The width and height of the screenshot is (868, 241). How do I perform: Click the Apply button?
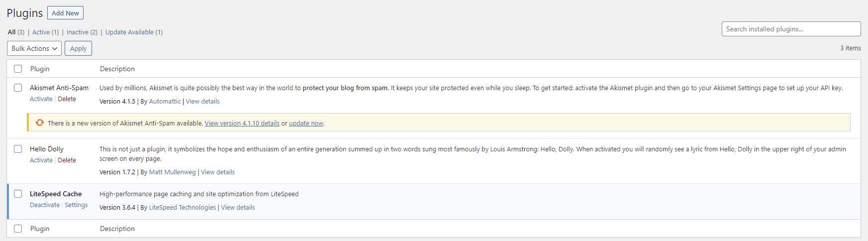tap(78, 48)
